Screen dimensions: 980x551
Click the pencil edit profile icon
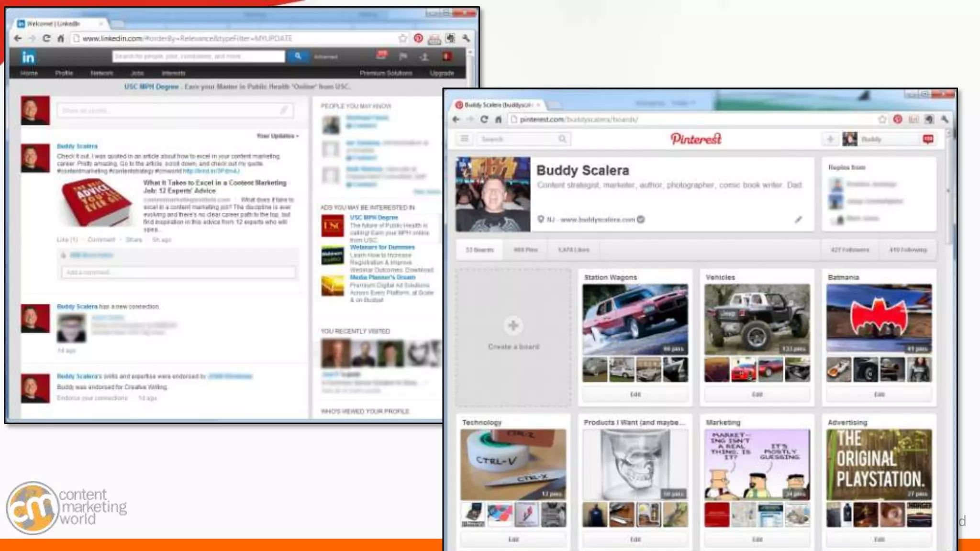pos(798,220)
